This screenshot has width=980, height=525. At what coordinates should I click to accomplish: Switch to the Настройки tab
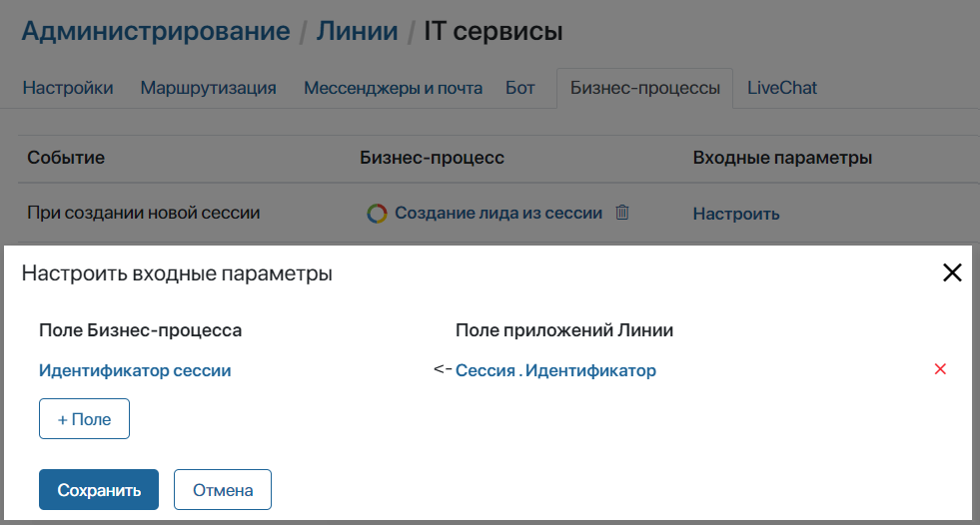68,88
